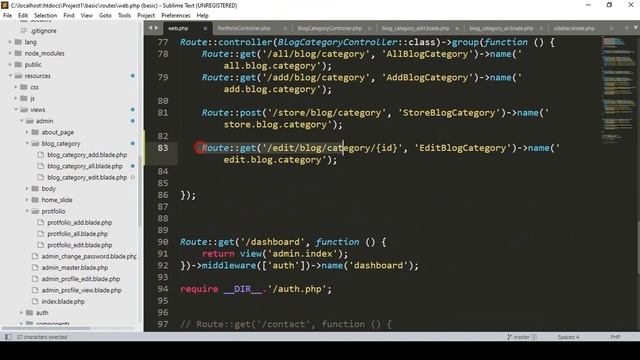Image resolution: width=640 pixels, height=360 pixels.
Task: Switch to the sidebar.blade.php tab
Action: click(x=574, y=28)
